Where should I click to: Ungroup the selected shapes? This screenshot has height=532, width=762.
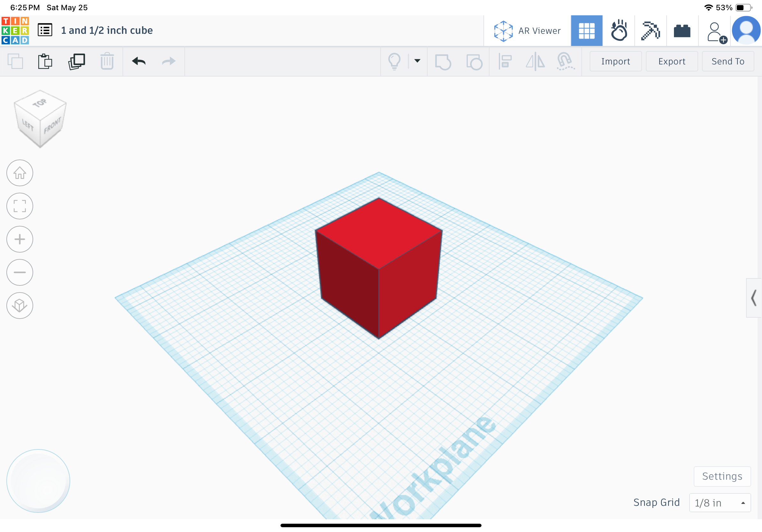474,62
